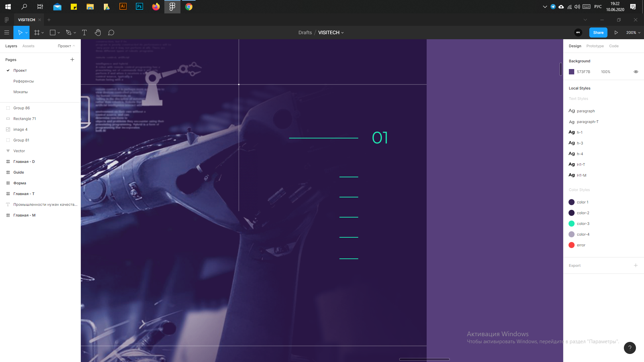Add an Export setting with plus
Image resolution: width=644 pixels, height=362 pixels.
(636, 265)
